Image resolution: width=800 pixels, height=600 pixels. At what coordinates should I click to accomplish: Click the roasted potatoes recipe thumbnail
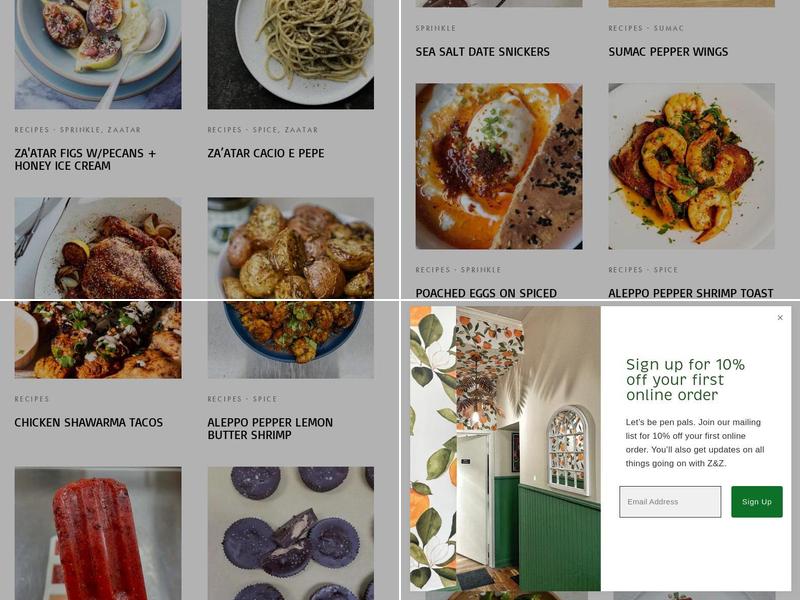tap(290, 248)
